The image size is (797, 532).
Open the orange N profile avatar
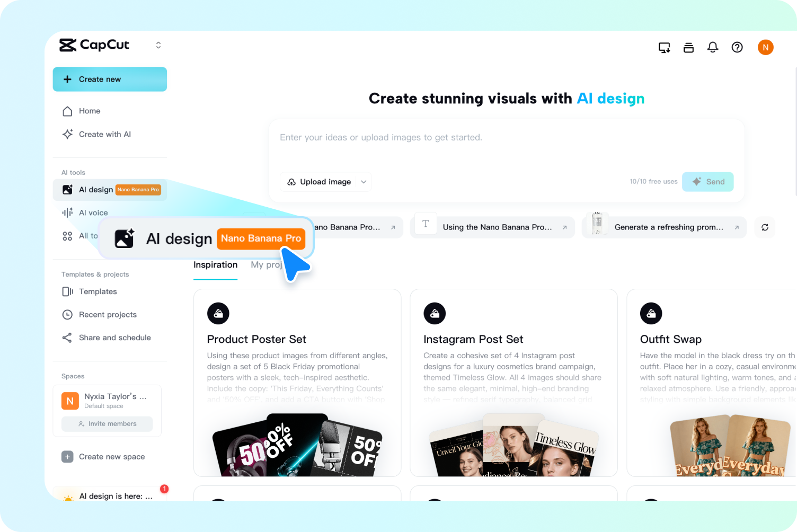[x=765, y=47]
